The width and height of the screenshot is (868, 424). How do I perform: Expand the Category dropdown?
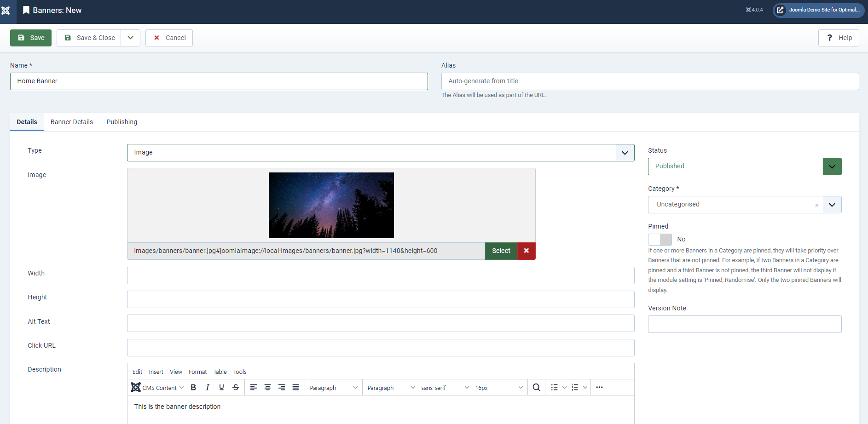[832, 205]
